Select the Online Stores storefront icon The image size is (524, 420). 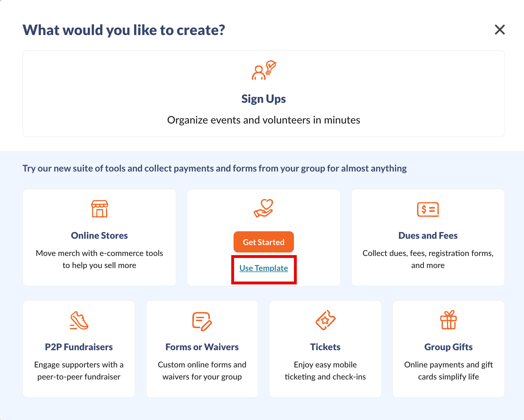click(x=100, y=209)
